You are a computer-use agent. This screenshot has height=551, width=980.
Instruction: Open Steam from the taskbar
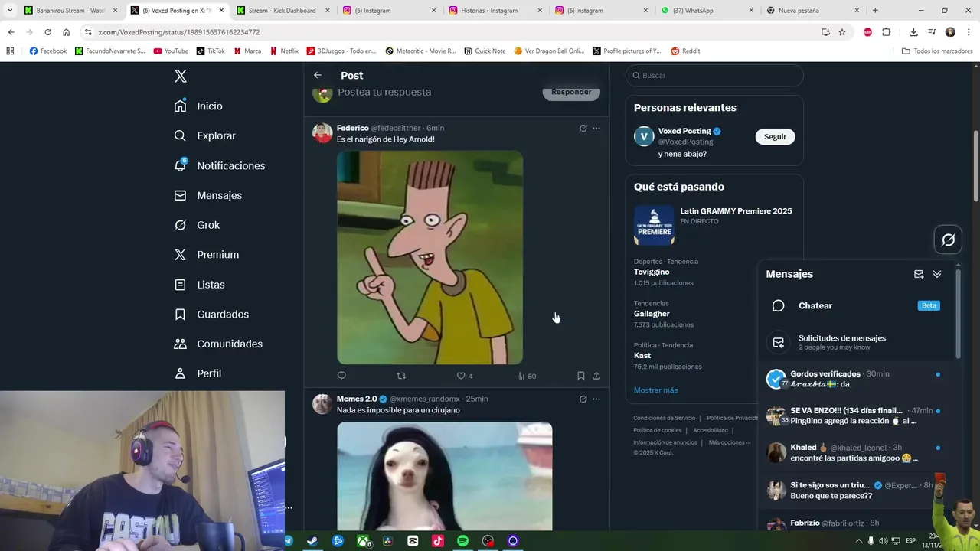pyautogui.click(x=312, y=541)
